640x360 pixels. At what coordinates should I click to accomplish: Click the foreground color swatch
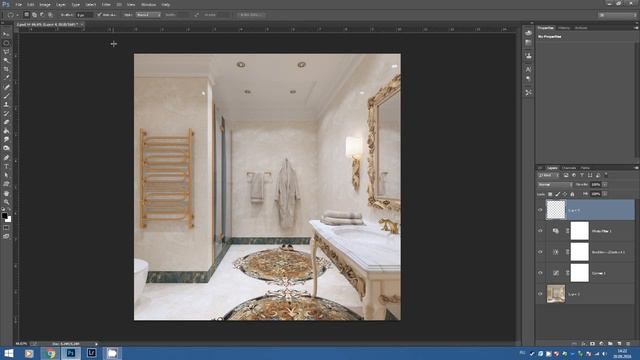click(4, 216)
